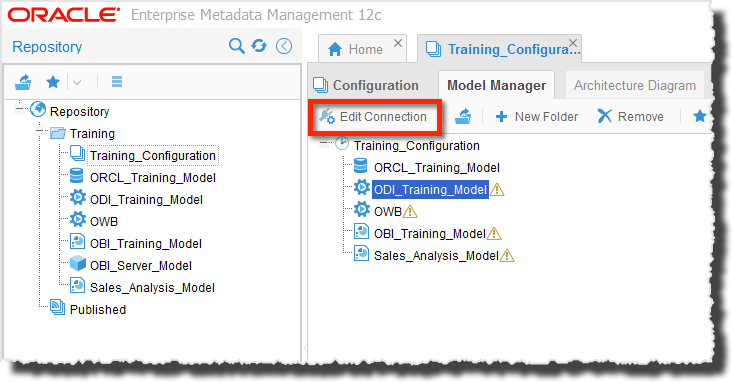Click warning icon next to ODI_Training_Model
This screenshot has height=383, width=733.
coord(497,189)
